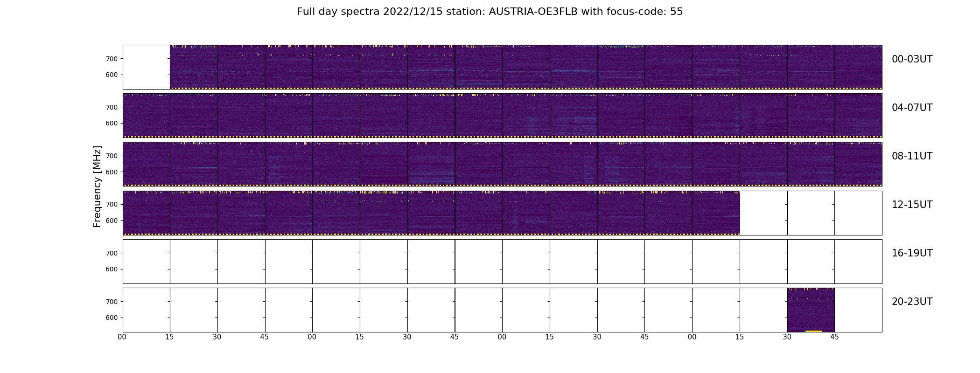Click the last spectrum tile in 00-03UT row

click(858, 67)
